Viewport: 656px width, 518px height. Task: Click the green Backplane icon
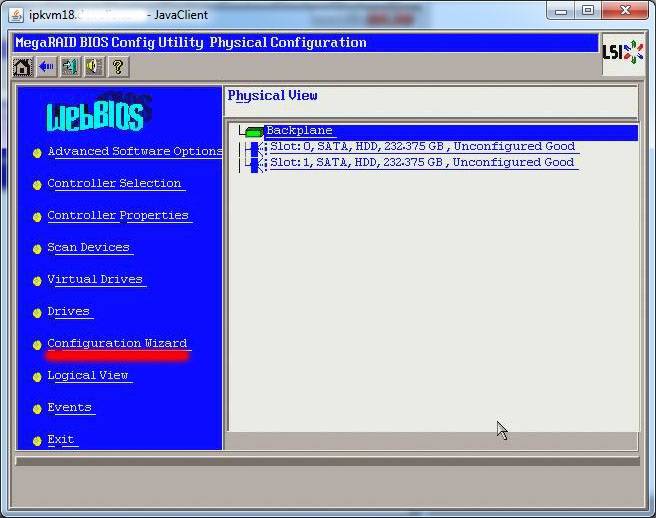pos(254,132)
